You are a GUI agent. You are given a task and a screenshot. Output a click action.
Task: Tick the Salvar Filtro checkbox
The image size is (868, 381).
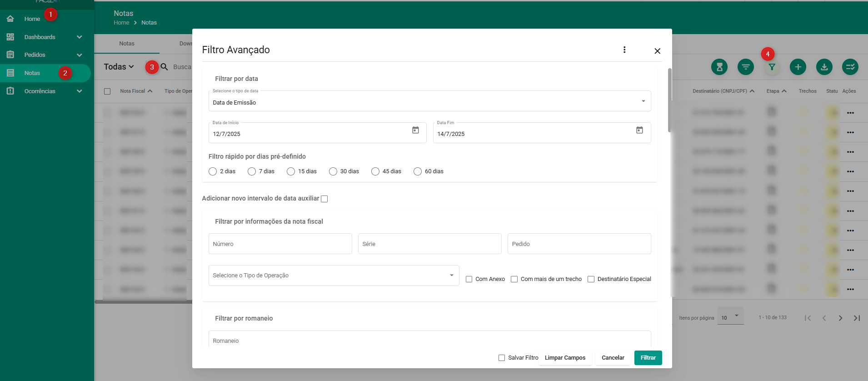[502, 358]
